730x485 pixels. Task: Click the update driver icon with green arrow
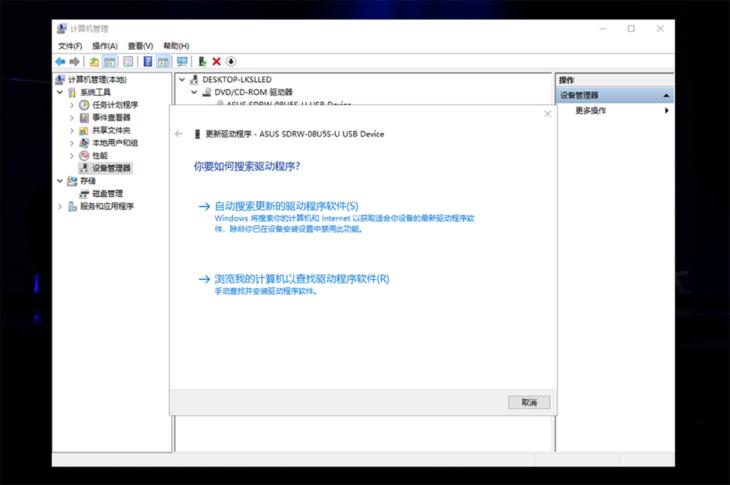[202, 62]
